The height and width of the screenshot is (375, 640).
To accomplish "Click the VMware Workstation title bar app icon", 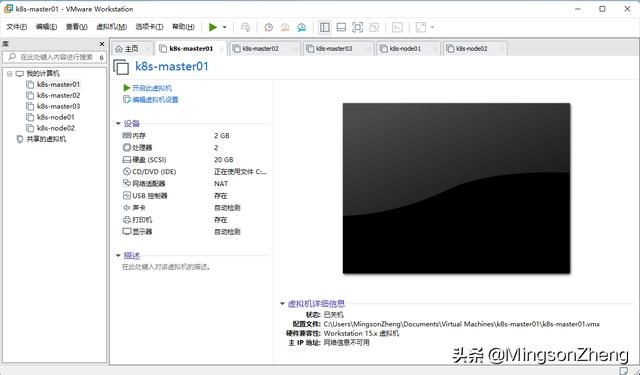I will tap(8, 9).
